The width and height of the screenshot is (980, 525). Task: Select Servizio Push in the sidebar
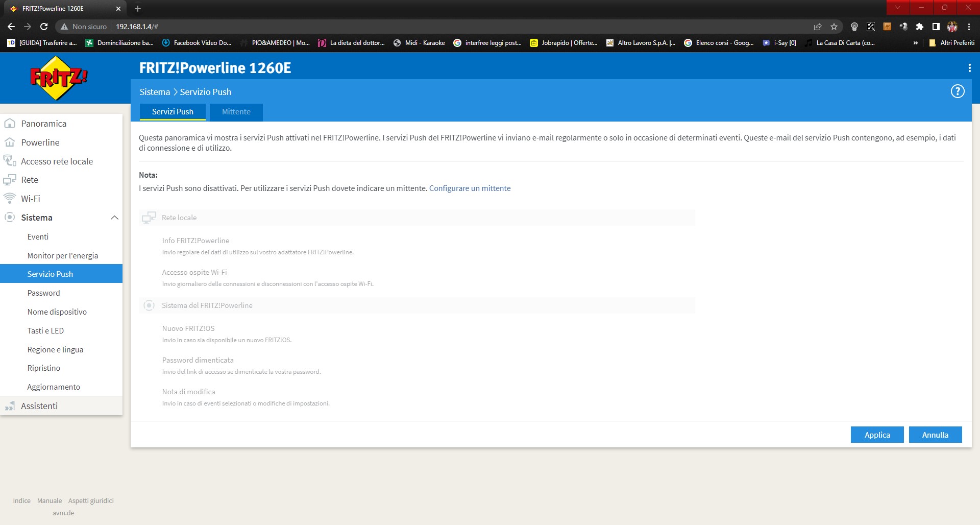(x=61, y=274)
